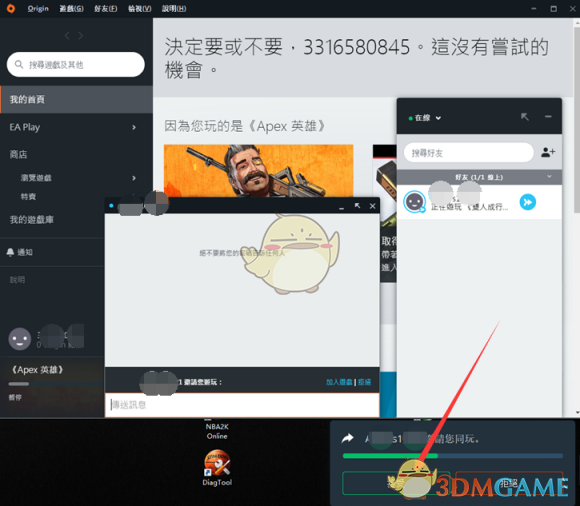
Task: Open the 檢視(V) menu
Action: coord(139,8)
